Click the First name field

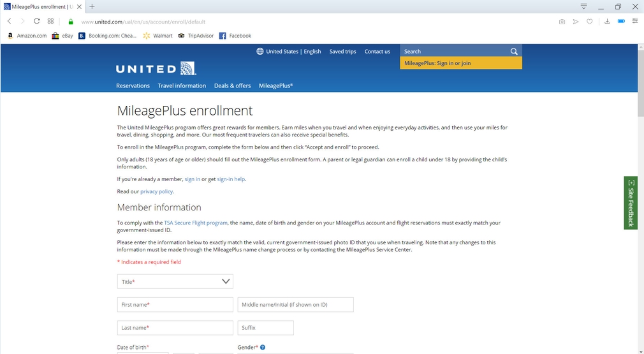[175, 305]
